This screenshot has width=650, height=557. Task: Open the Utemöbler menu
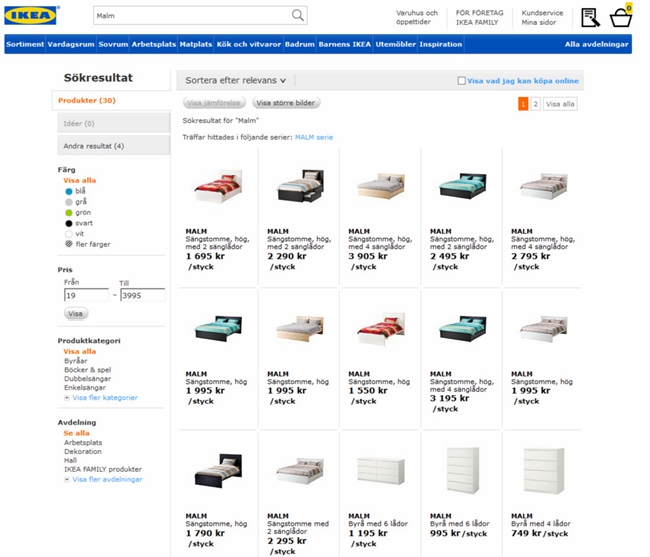(395, 44)
